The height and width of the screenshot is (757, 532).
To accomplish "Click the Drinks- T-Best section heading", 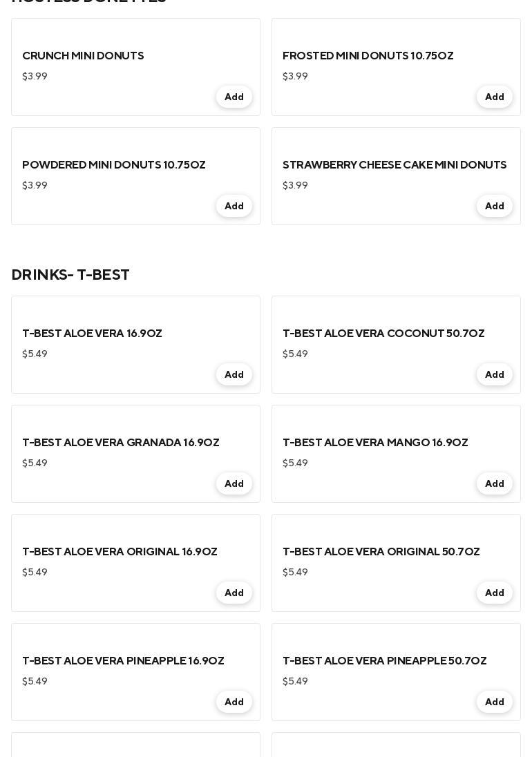I will (x=70, y=275).
